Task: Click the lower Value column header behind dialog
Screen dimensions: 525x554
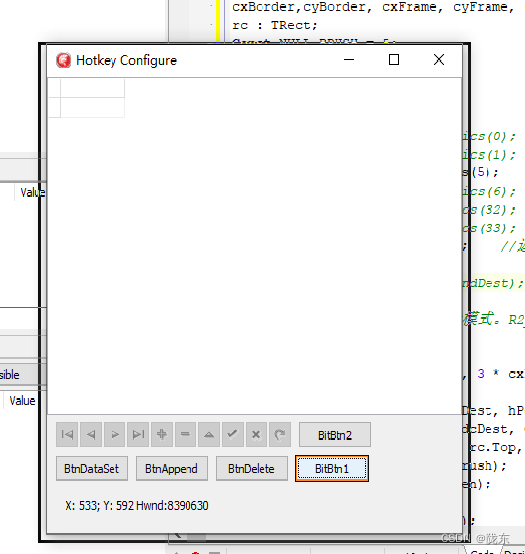Action: [22, 401]
